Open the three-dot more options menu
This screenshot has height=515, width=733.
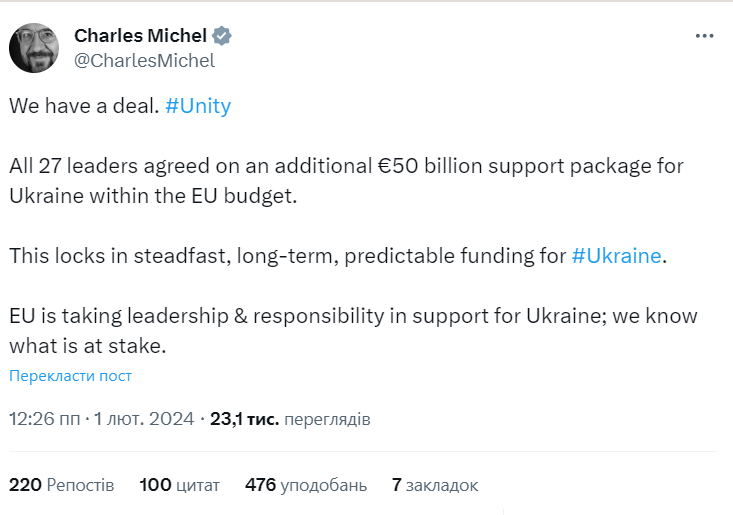point(704,36)
